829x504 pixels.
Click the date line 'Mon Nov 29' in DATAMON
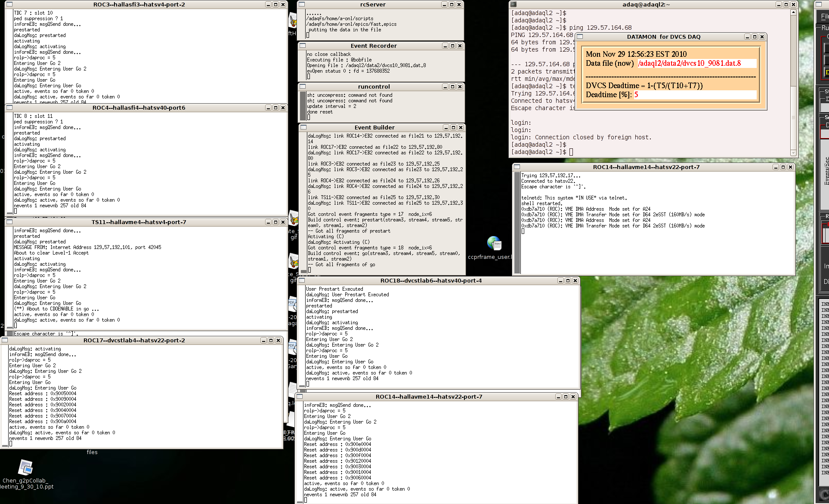(636, 54)
